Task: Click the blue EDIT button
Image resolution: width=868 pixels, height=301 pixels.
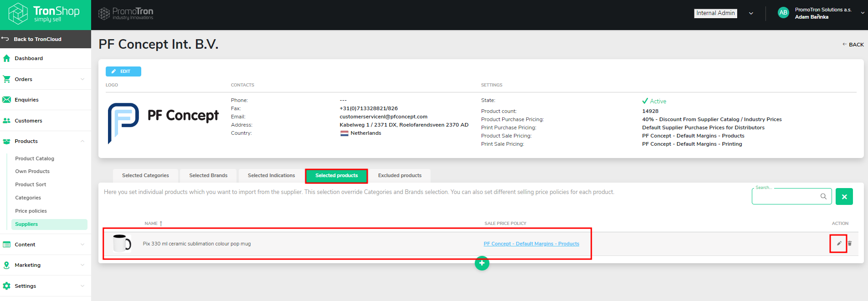Action: (123, 71)
